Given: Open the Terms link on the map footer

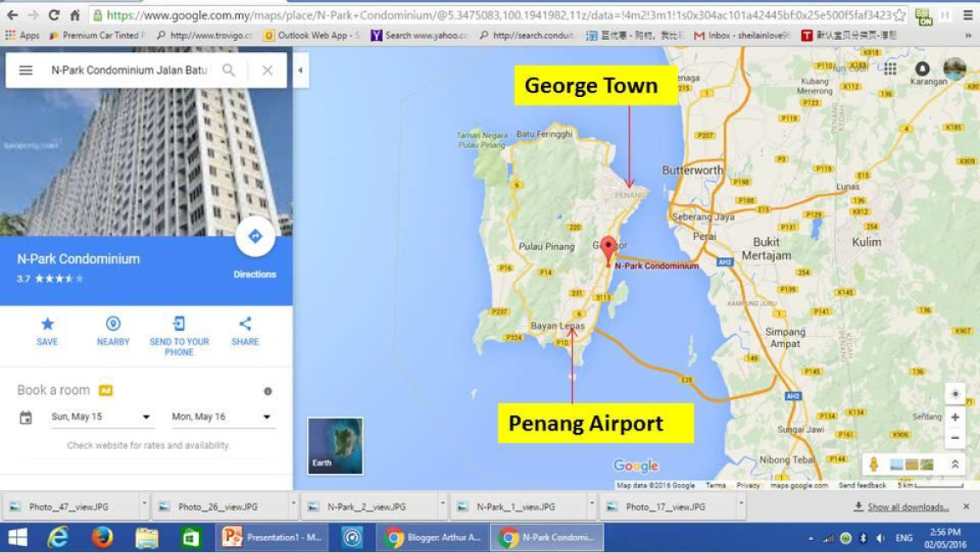Looking at the screenshot, I should [715, 485].
